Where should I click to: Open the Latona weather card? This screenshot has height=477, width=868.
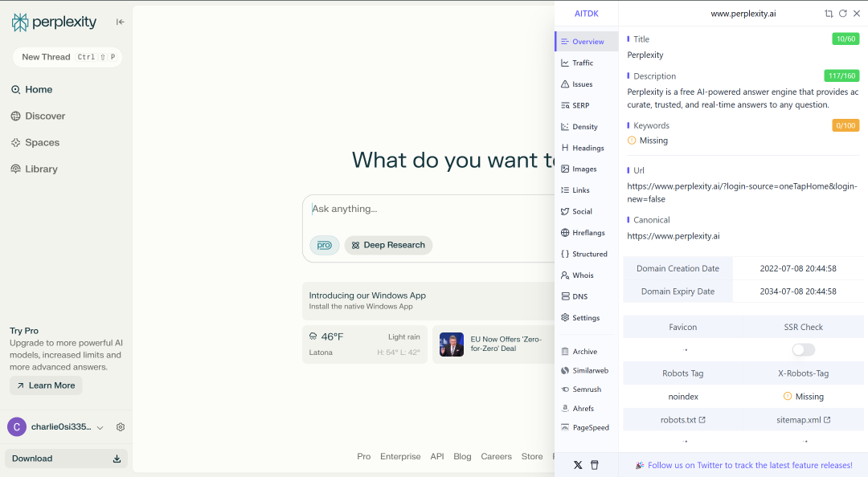[365, 344]
